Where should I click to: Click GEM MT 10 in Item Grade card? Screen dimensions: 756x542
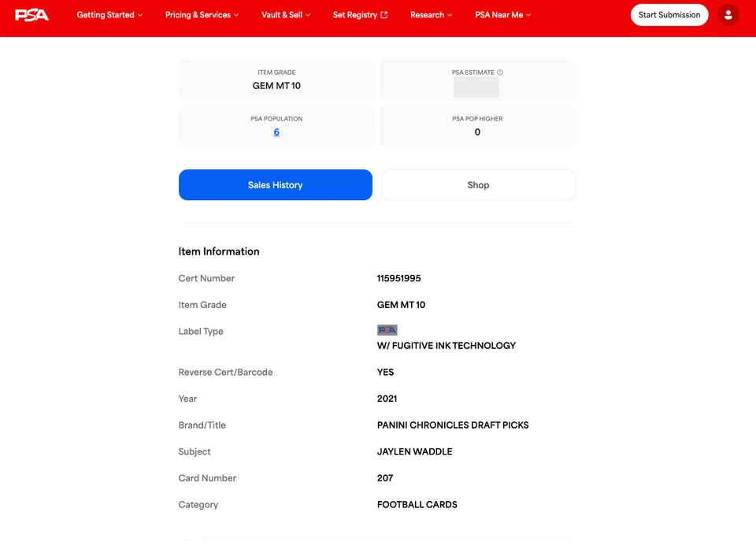tap(276, 86)
